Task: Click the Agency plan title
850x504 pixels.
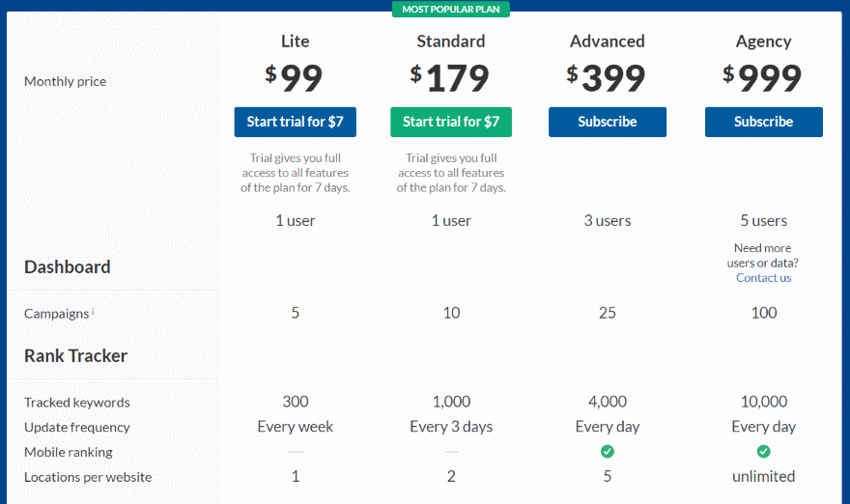Action: click(763, 42)
